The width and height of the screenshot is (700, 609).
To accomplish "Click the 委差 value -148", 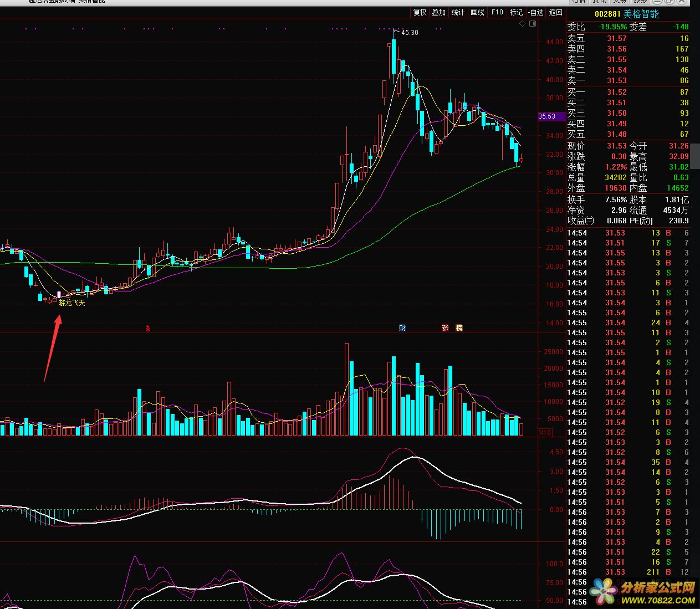I will pyautogui.click(x=681, y=27).
